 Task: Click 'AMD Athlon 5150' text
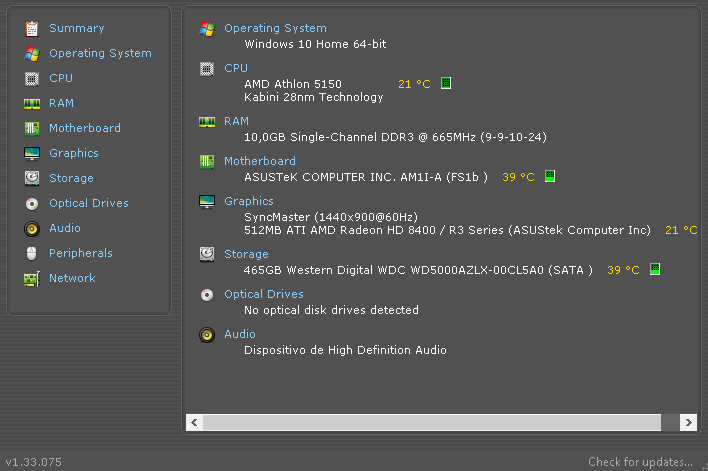[x=293, y=84]
